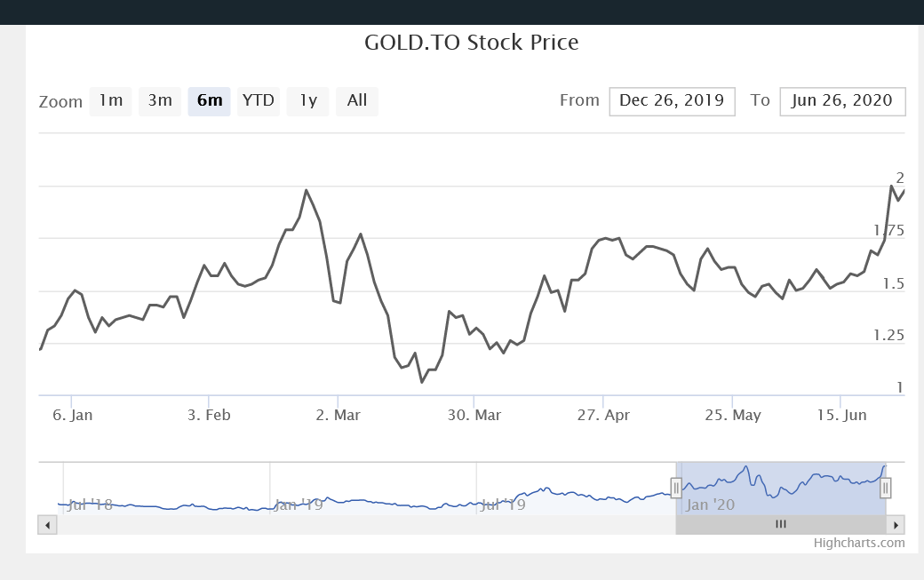Click navigator at Jul '18 label

point(90,505)
